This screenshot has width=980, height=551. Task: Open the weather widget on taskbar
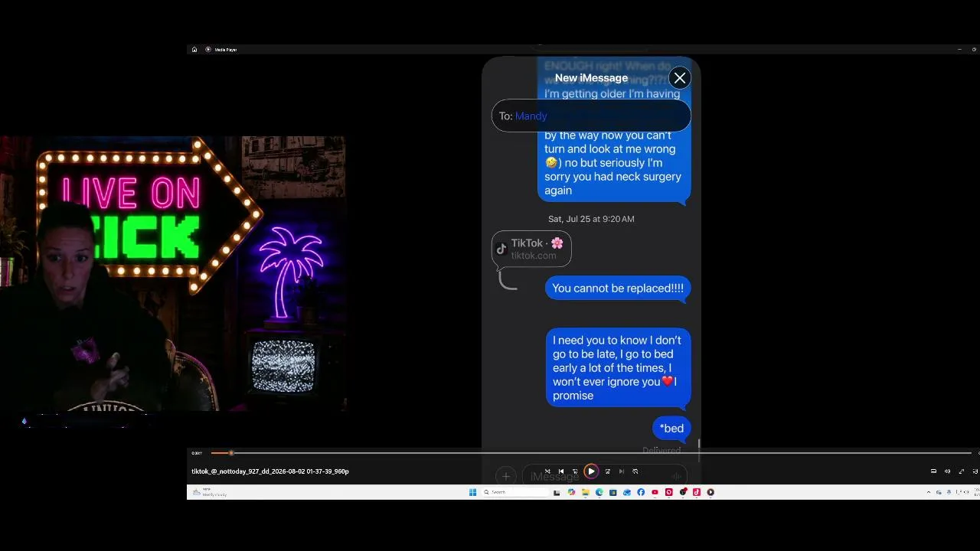coord(211,492)
